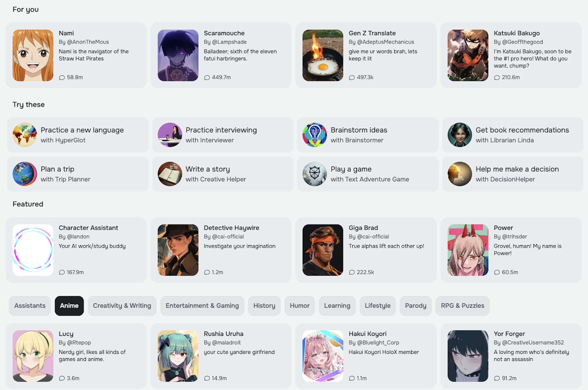
Task: Select the Brainstormer lightbulb icon
Action: [x=315, y=135]
